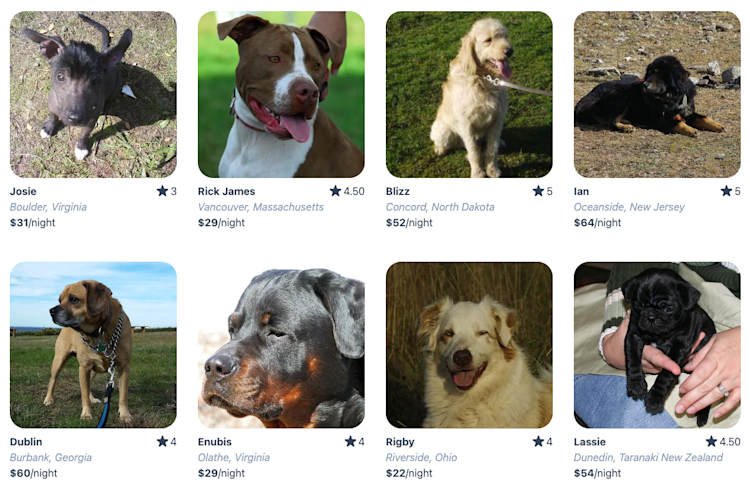The height and width of the screenshot is (486, 750).
Task: Click the $64/night price for Ian
Action: tap(597, 222)
